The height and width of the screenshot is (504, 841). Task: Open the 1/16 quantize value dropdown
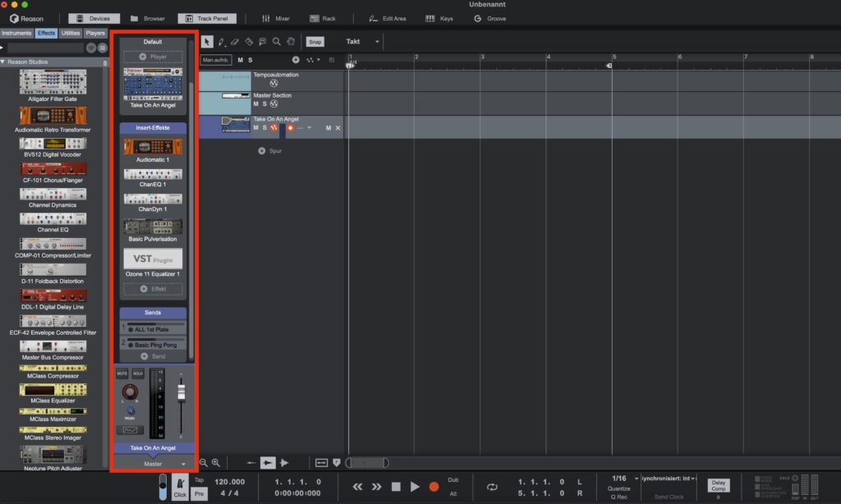[x=636, y=479]
